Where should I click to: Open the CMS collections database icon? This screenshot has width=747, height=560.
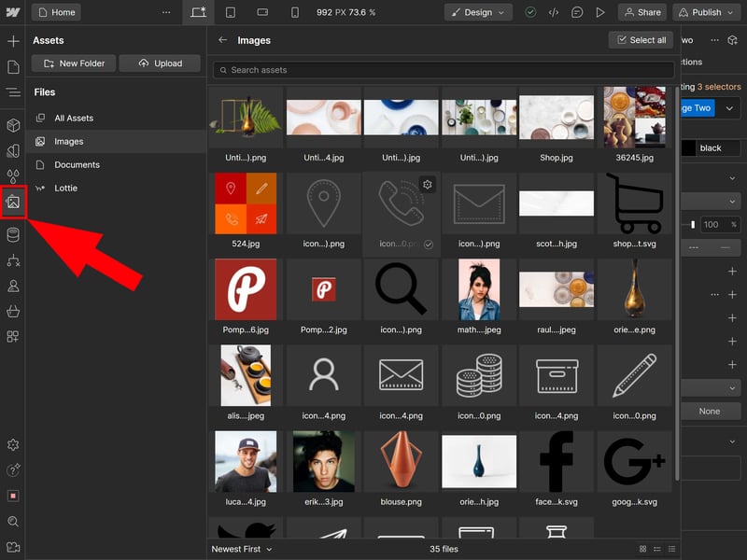pyautogui.click(x=13, y=234)
